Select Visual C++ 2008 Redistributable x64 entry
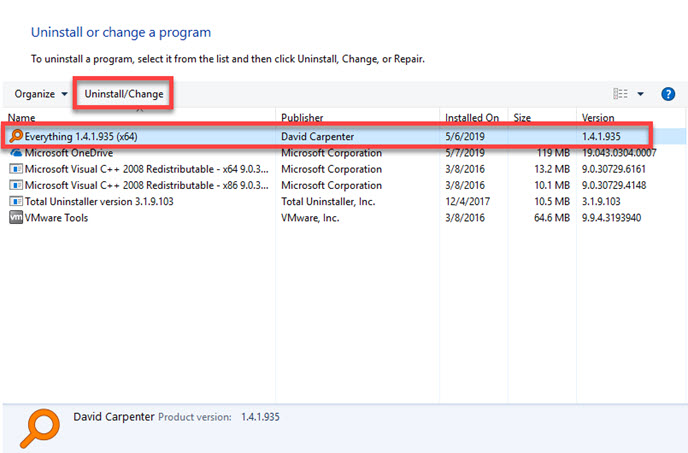The height and width of the screenshot is (453, 688). [x=146, y=169]
